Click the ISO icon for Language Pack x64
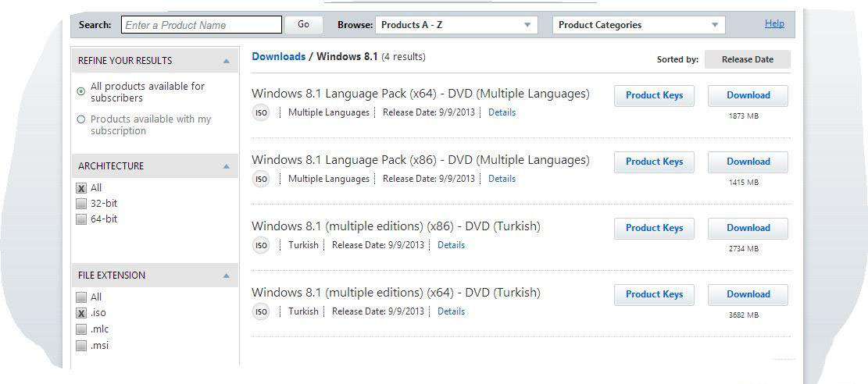 click(x=261, y=112)
